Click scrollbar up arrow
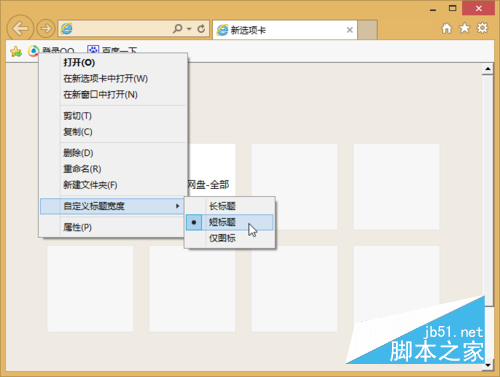This screenshot has height=377, width=500. pyautogui.click(x=488, y=69)
